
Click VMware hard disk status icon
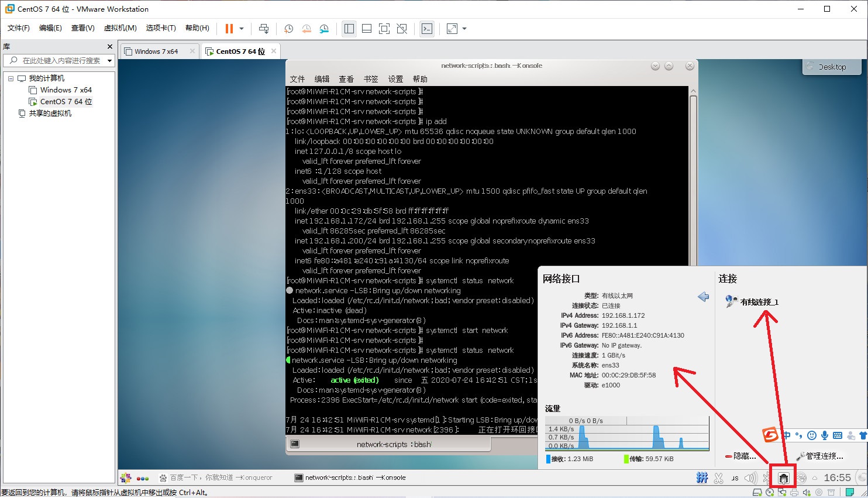point(757,493)
